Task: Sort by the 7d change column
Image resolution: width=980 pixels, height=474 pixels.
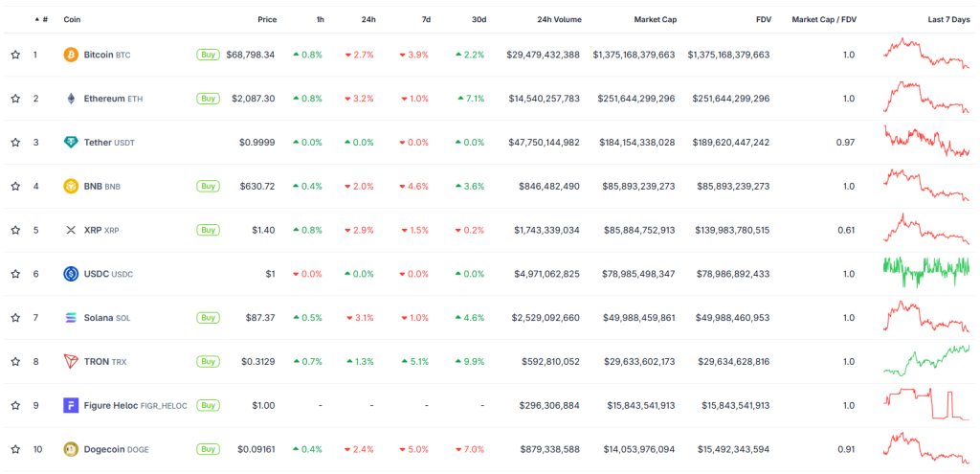Action: pyautogui.click(x=424, y=19)
